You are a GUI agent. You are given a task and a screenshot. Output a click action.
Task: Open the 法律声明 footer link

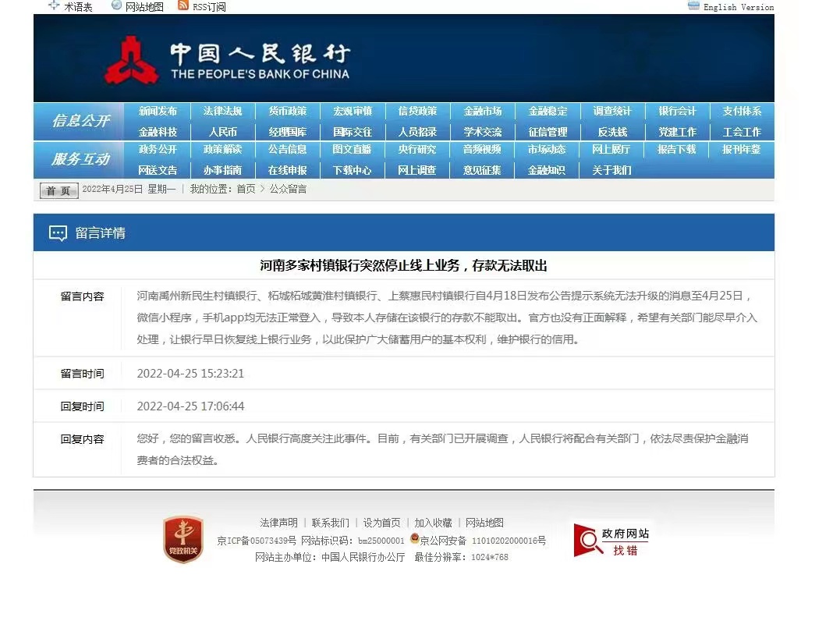pos(278,523)
